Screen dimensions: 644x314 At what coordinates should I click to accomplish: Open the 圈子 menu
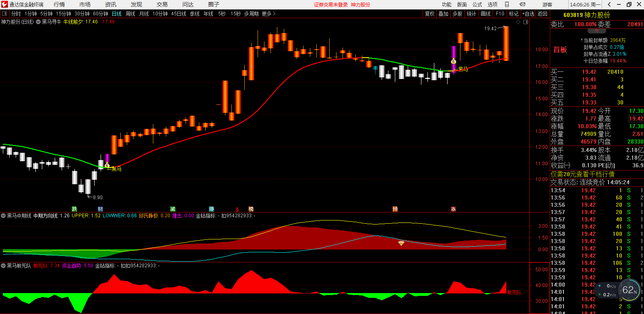[x=214, y=4]
